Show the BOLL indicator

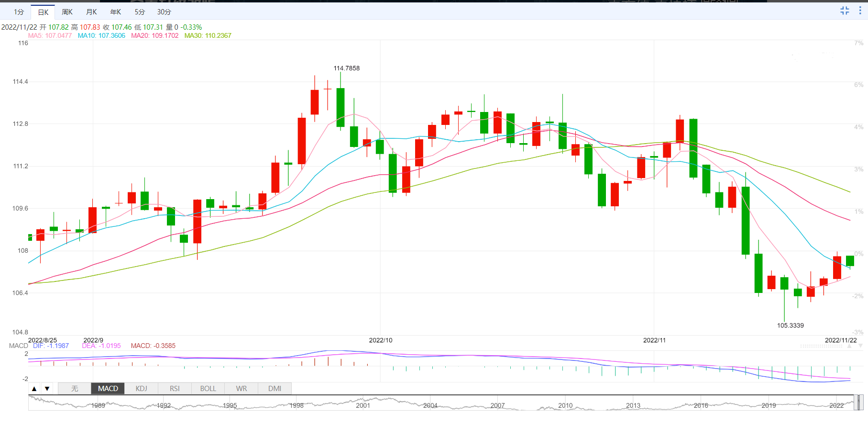(208, 389)
